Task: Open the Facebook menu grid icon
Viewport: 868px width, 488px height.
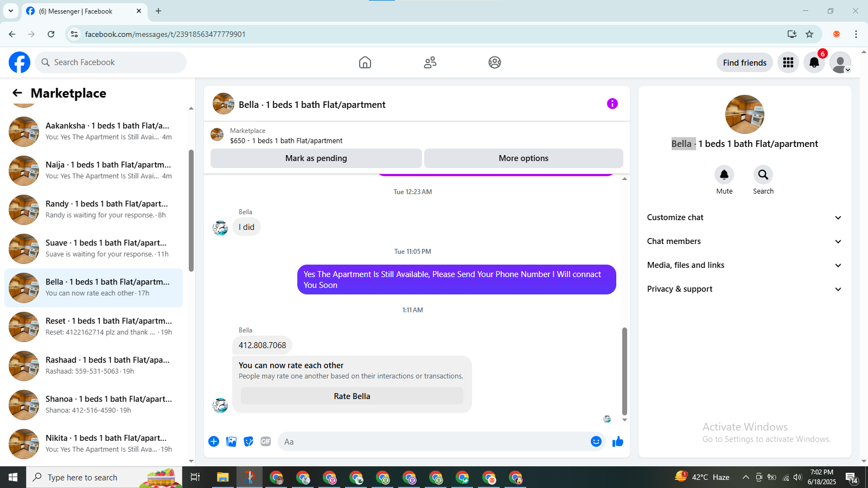Action: [788, 62]
